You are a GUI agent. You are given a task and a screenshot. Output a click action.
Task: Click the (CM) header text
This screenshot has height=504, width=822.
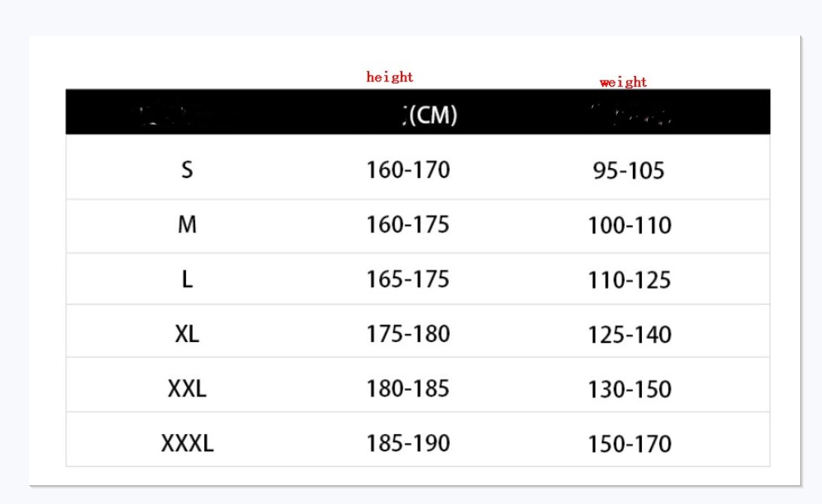432,116
